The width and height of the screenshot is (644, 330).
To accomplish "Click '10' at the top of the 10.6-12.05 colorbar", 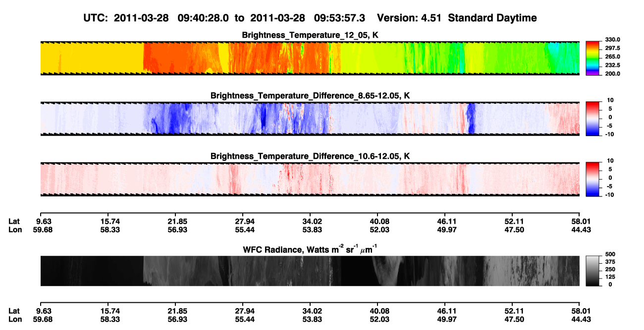I will [611, 161].
